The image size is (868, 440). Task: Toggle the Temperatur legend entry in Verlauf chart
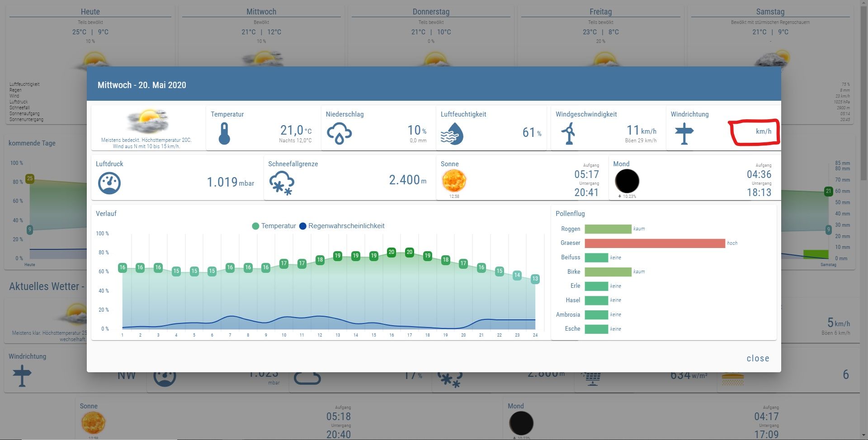(274, 226)
